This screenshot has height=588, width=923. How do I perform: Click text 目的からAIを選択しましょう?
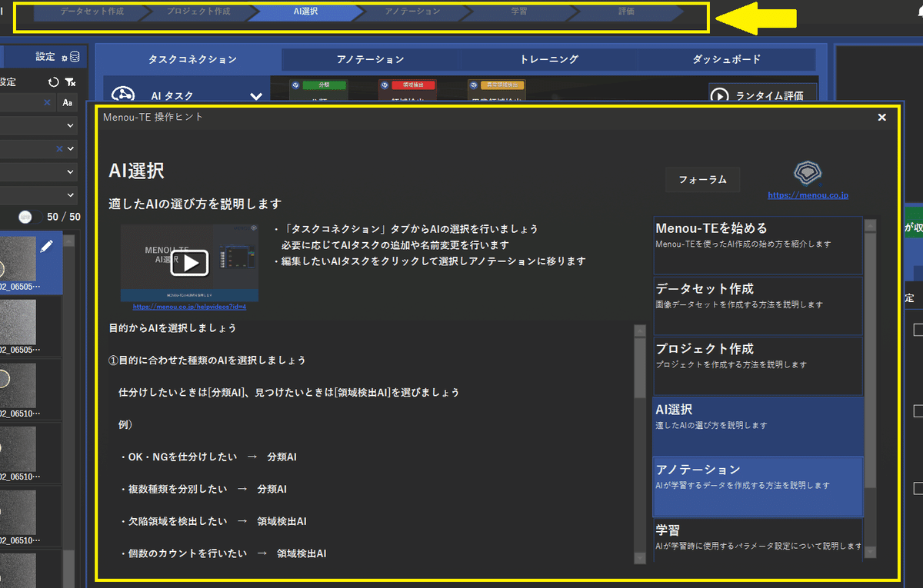pyautogui.click(x=173, y=327)
